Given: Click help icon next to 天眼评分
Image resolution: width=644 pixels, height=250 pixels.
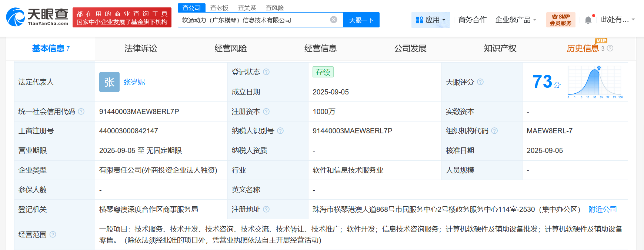Looking at the screenshot, I should tap(480, 82).
